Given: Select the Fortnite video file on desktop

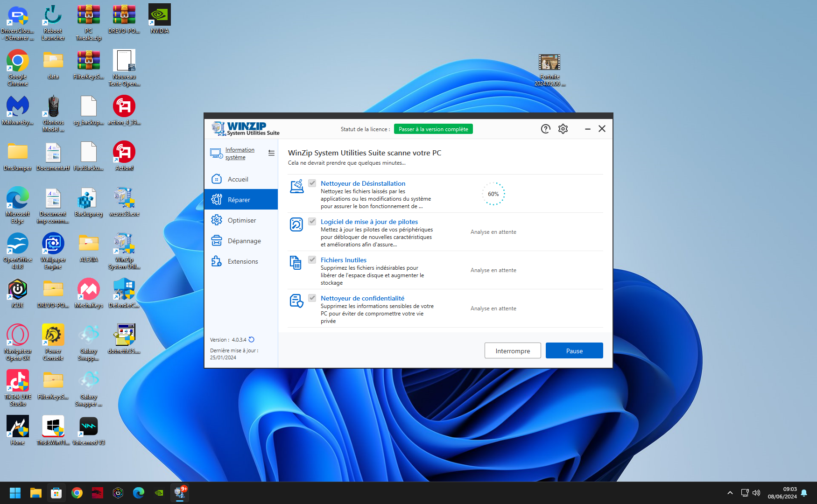Looking at the screenshot, I should point(549,70).
